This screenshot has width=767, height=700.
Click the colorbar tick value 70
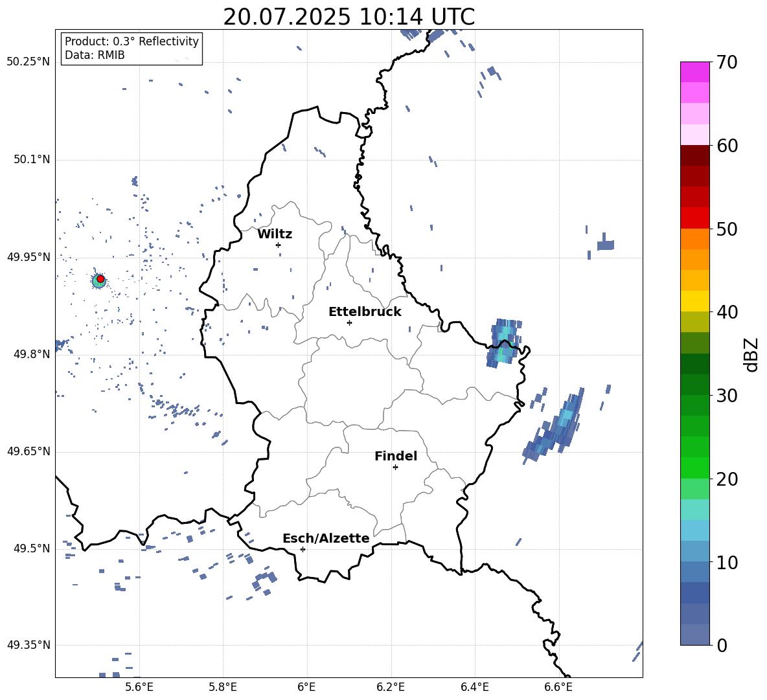coord(727,63)
